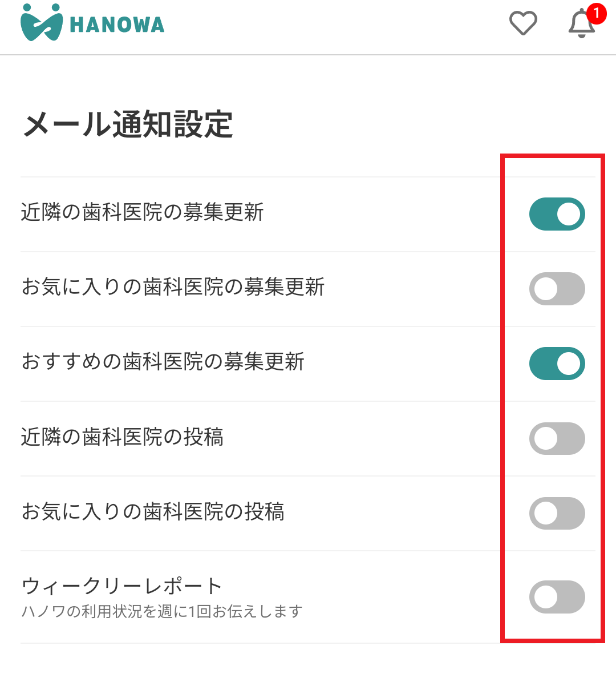The width and height of the screenshot is (616, 686).
Task: Disable 近隣の歯科医院の募集更新 toggle
Action: point(557,214)
